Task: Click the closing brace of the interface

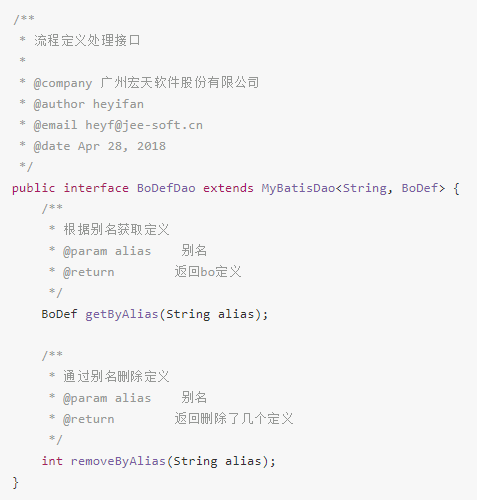Action: point(15,483)
